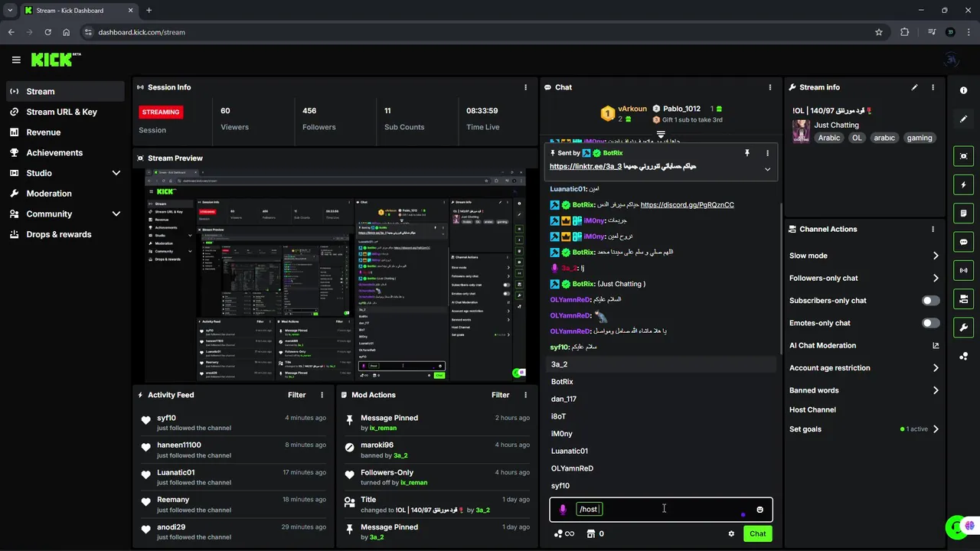The image size is (980, 551).
Task: Edit stream info with pencil icon in Stream info panel
Action: click(914, 87)
